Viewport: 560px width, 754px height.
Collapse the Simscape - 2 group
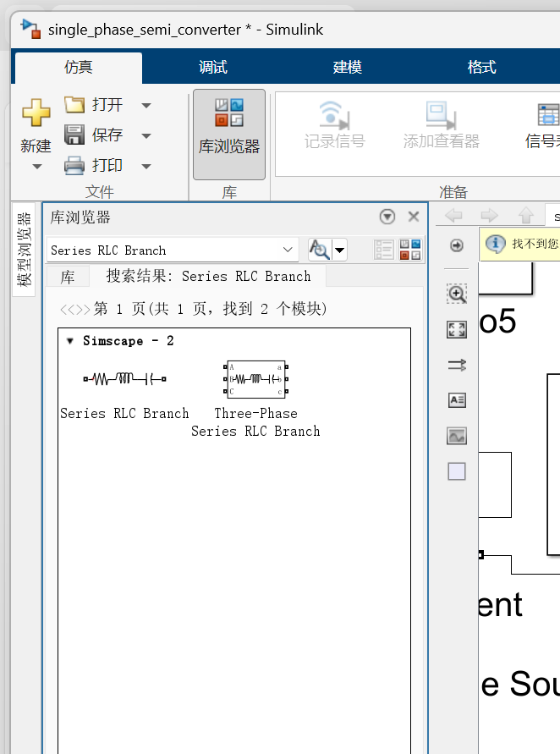pyautogui.click(x=70, y=341)
